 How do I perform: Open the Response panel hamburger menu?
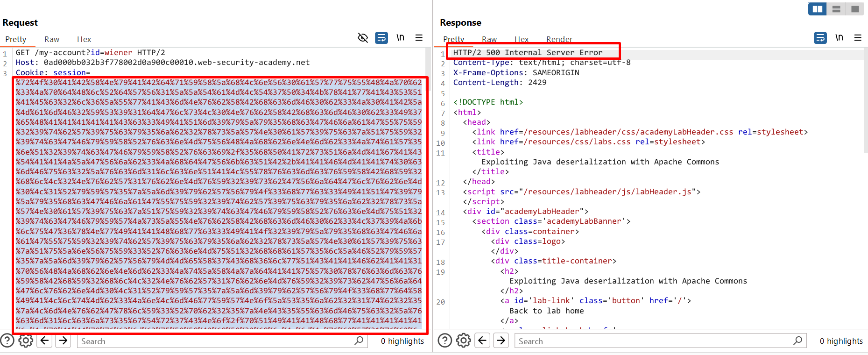[858, 38]
